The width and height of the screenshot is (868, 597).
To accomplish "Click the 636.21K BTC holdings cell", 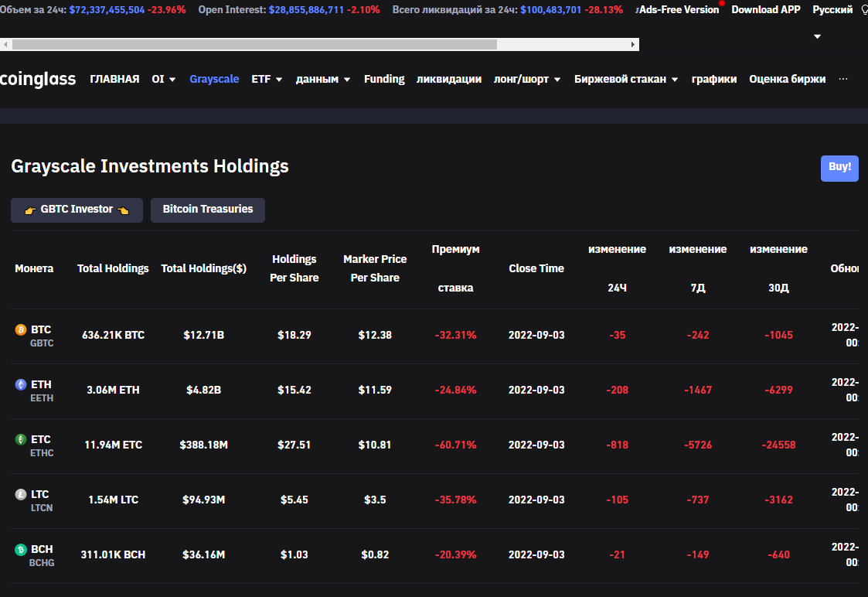I will (x=113, y=335).
